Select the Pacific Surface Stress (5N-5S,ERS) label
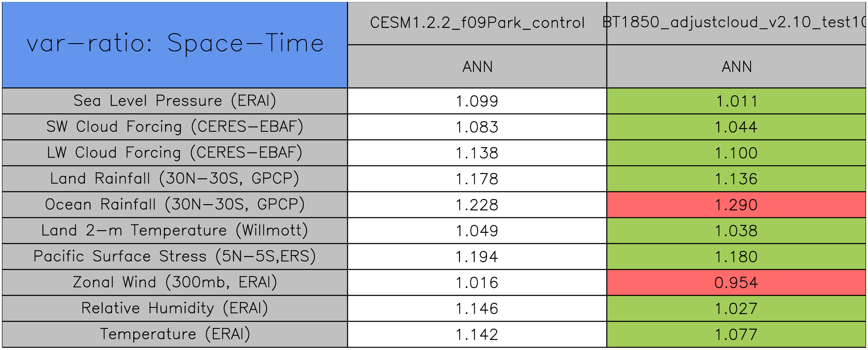The width and height of the screenshot is (868, 350). (x=175, y=257)
